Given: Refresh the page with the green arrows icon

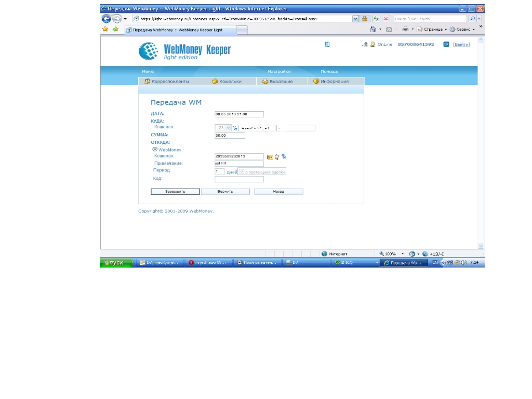Looking at the screenshot, I should coord(376,19).
